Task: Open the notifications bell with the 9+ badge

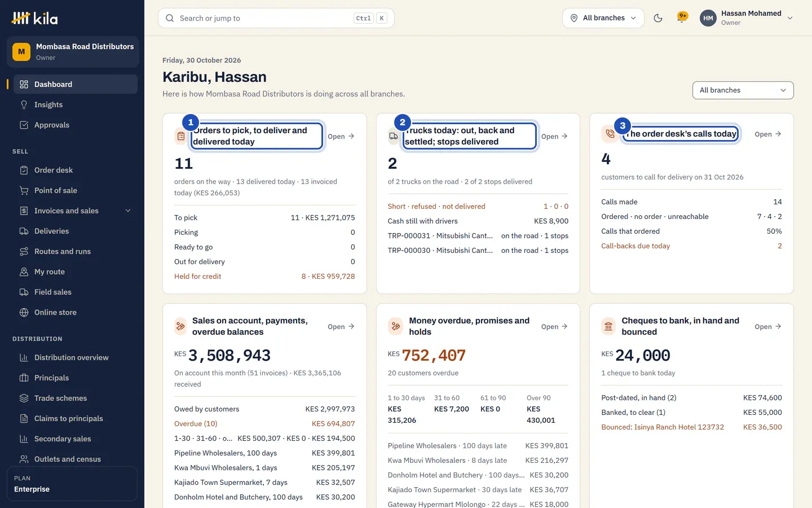Action: (682, 18)
